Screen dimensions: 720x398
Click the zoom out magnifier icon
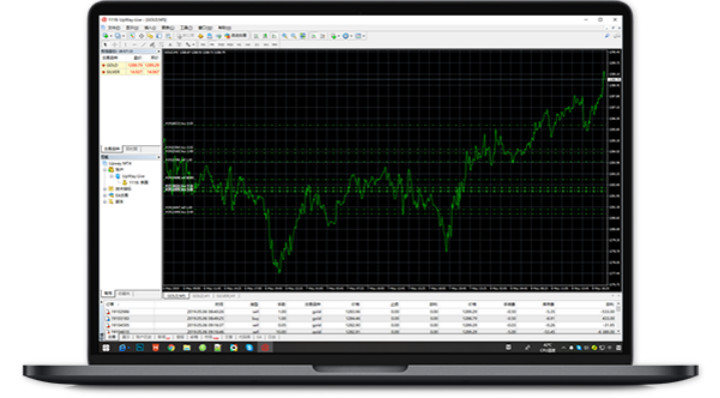coord(293,36)
